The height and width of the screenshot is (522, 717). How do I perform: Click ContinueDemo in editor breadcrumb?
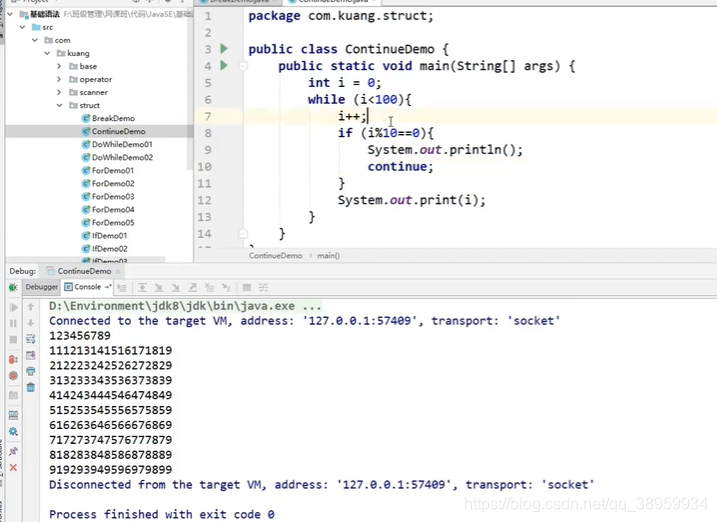click(275, 256)
